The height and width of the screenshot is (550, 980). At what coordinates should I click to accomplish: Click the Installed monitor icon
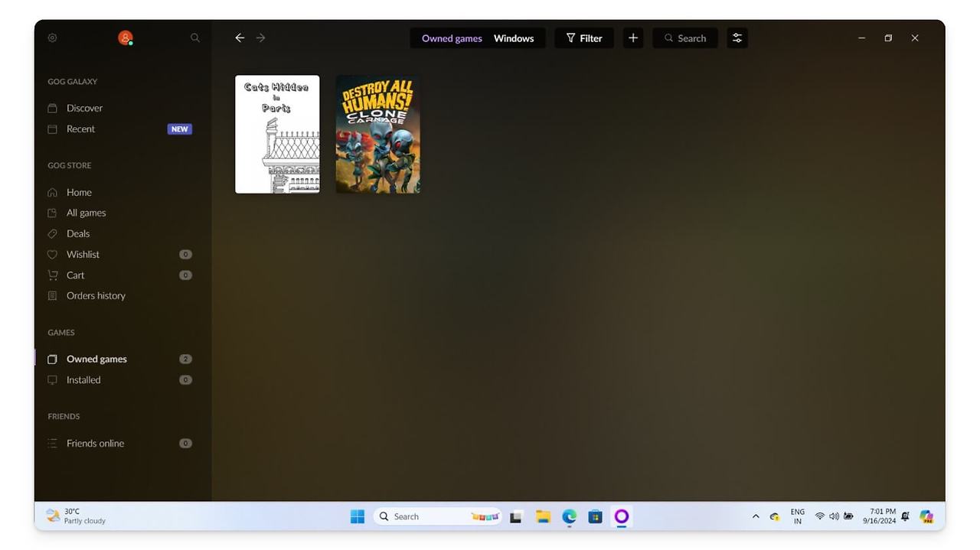pyautogui.click(x=52, y=379)
